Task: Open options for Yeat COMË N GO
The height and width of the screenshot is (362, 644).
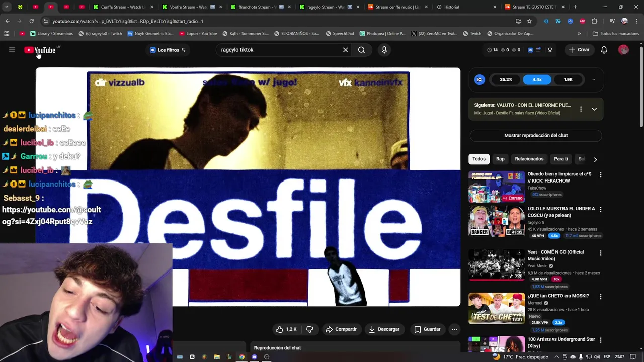Action: pyautogui.click(x=600, y=253)
